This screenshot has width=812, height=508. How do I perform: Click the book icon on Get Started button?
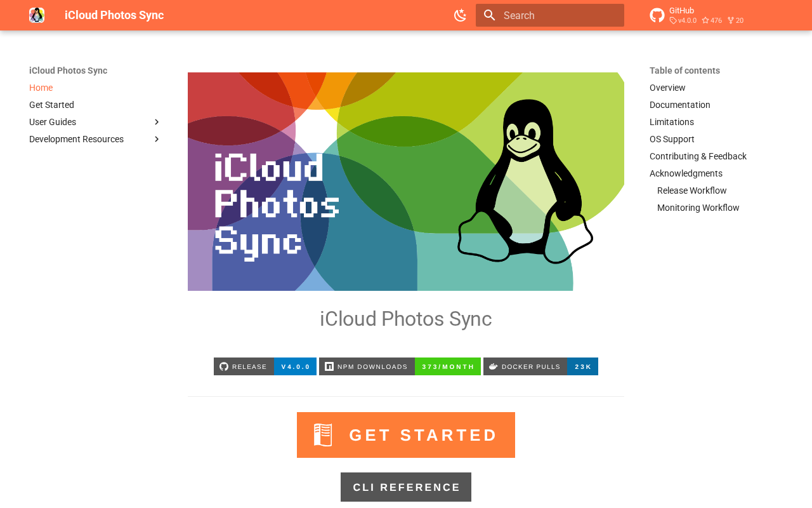pos(323,435)
